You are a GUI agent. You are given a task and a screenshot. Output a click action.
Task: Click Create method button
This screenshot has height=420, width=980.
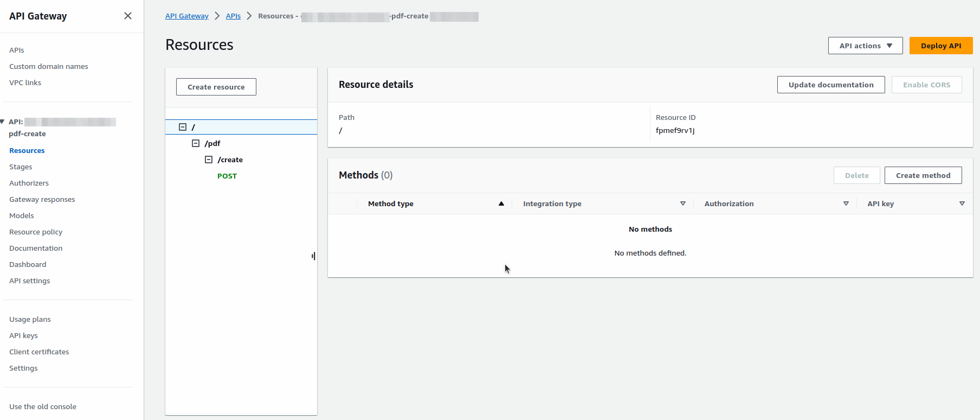[923, 175]
